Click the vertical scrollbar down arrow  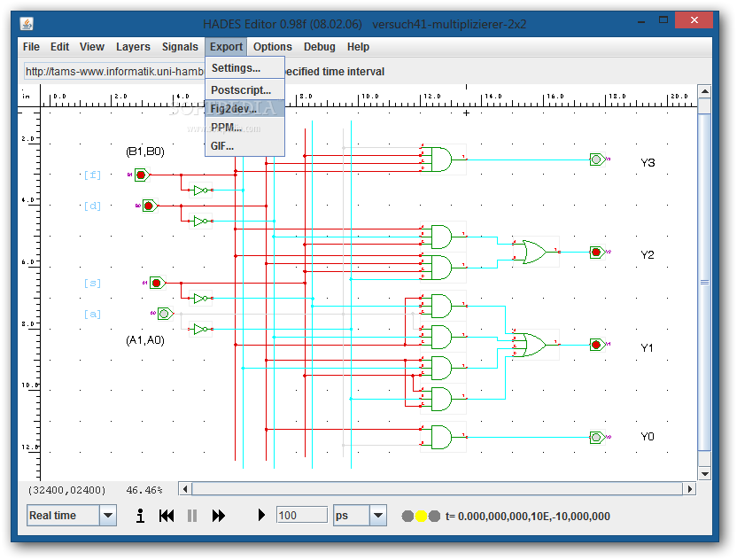pyautogui.click(x=704, y=474)
